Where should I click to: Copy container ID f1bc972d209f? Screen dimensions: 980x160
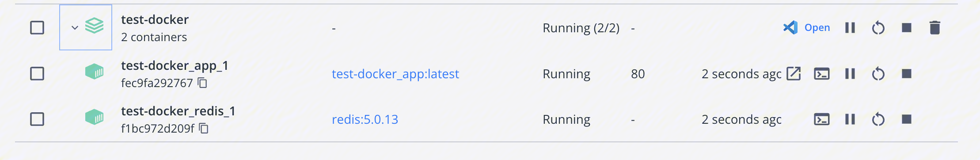click(x=204, y=128)
